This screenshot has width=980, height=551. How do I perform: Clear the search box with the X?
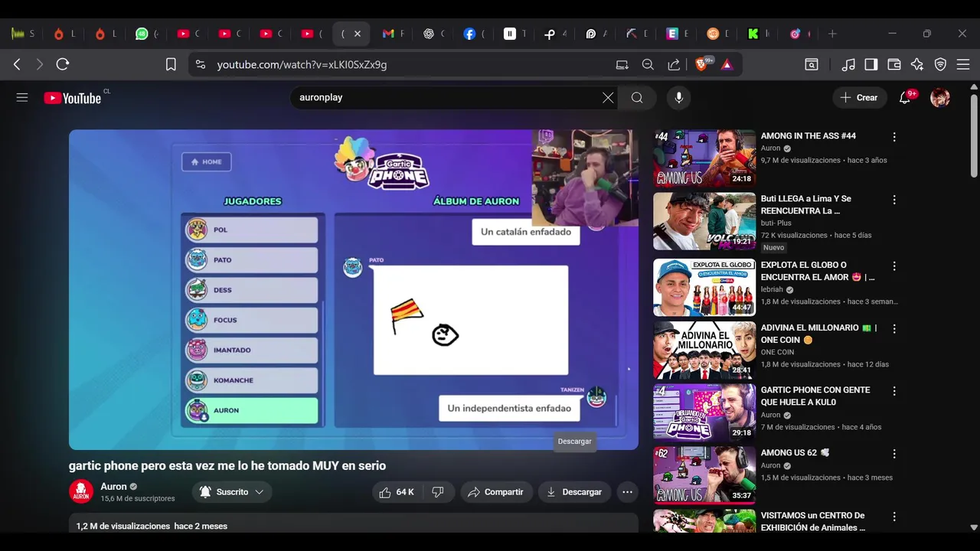click(608, 97)
